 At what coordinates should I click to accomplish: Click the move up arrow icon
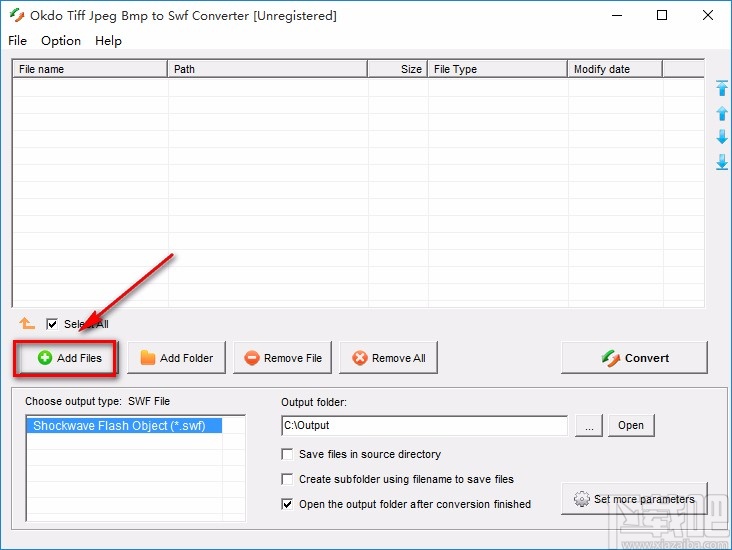721,113
